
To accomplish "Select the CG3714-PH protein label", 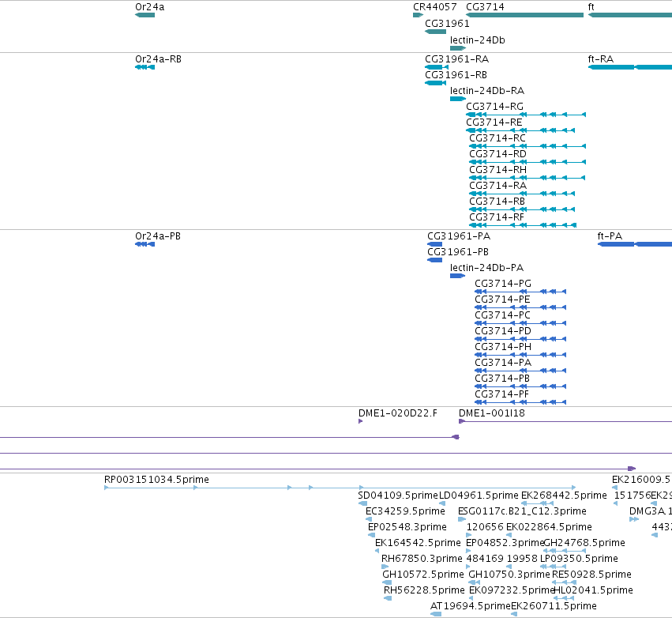I will [x=503, y=348].
